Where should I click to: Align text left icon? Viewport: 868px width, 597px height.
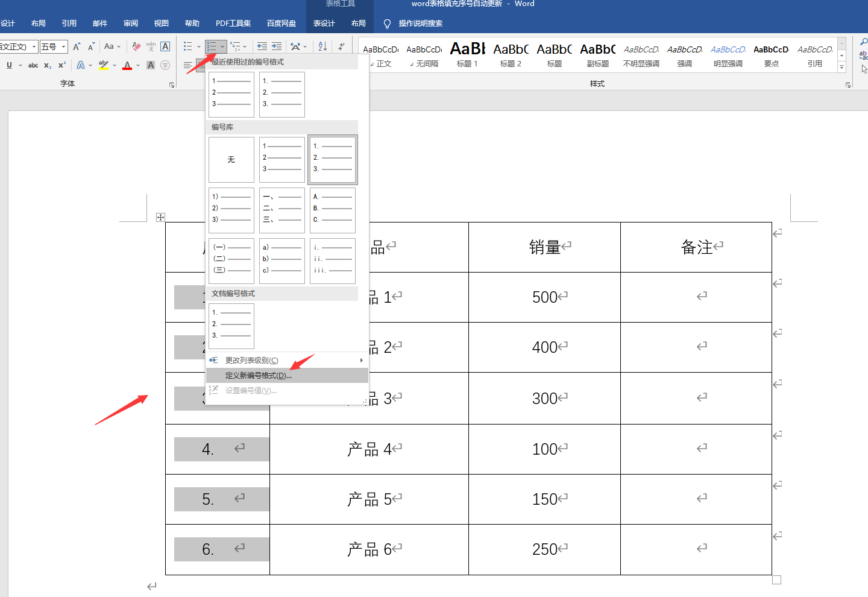coord(188,65)
